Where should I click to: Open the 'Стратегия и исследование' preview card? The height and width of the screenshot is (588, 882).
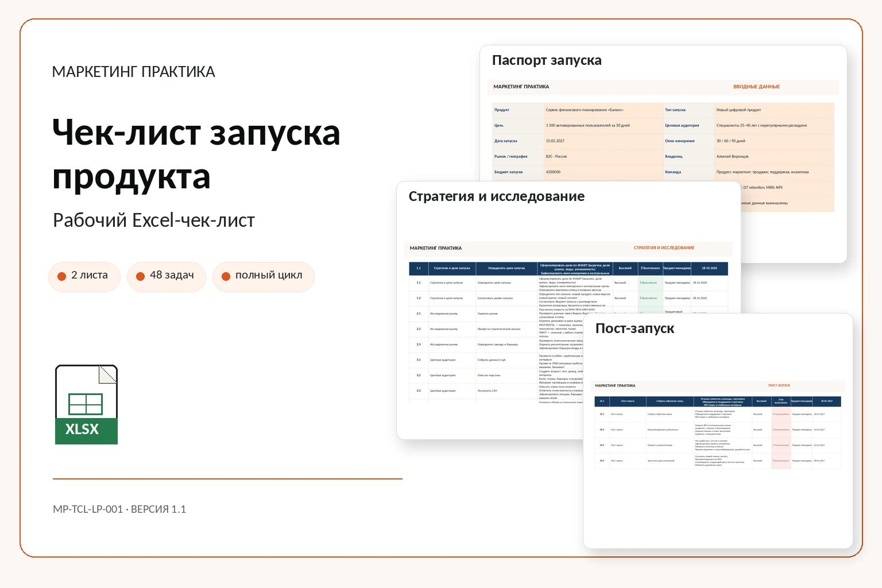coord(568,310)
